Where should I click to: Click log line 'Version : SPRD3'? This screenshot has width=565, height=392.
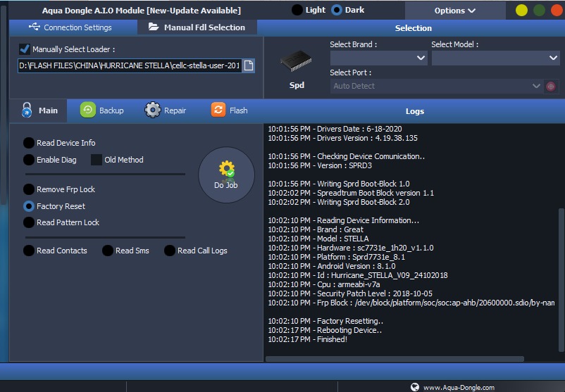[x=320, y=165]
